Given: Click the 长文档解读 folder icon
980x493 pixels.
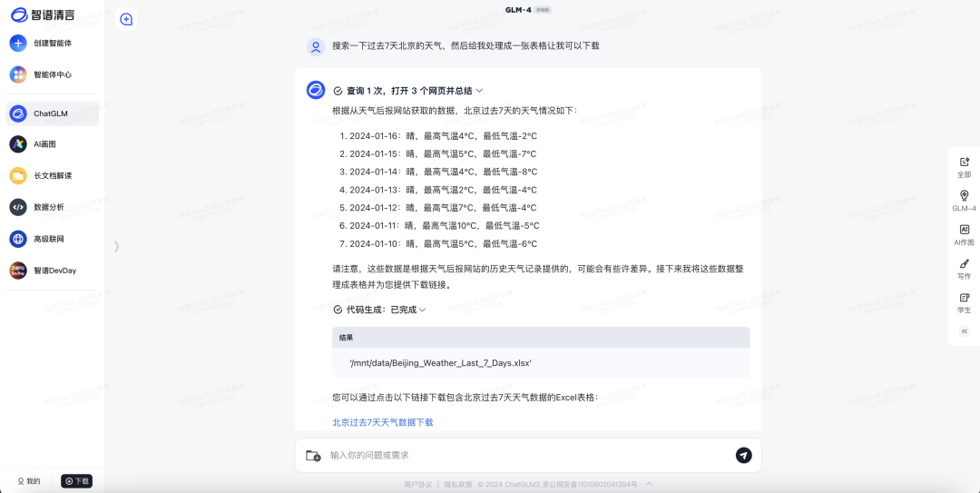Looking at the screenshot, I should pos(18,176).
